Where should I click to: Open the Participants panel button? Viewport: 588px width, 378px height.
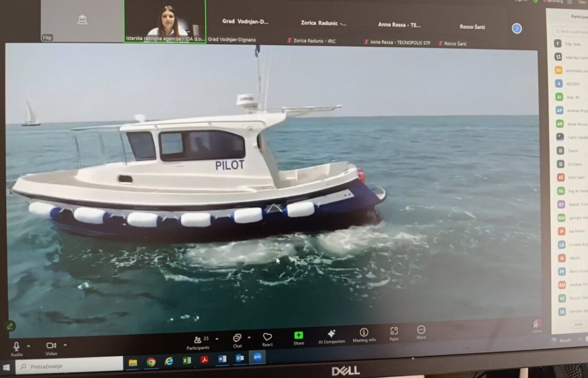[x=198, y=343]
